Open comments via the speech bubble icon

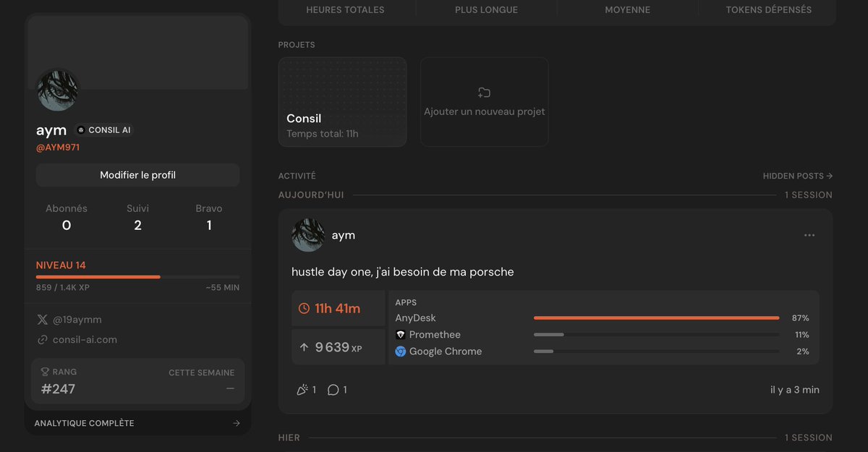pyautogui.click(x=333, y=390)
